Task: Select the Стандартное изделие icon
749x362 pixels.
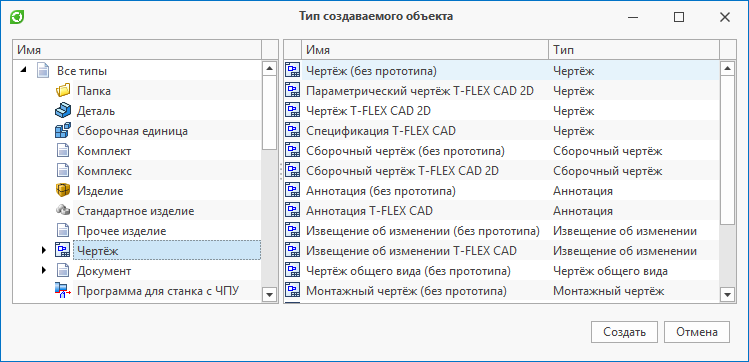Action: pos(63,210)
